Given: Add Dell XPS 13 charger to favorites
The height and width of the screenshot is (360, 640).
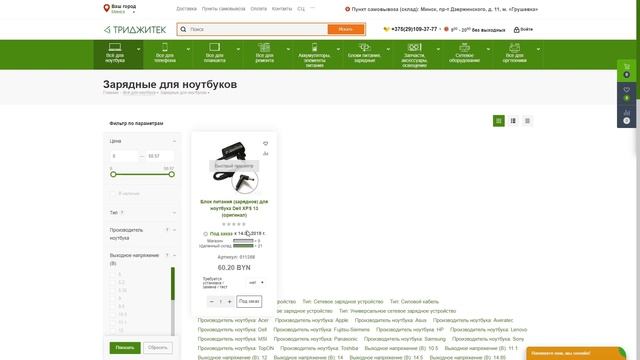Looking at the screenshot, I should (x=266, y=144).
